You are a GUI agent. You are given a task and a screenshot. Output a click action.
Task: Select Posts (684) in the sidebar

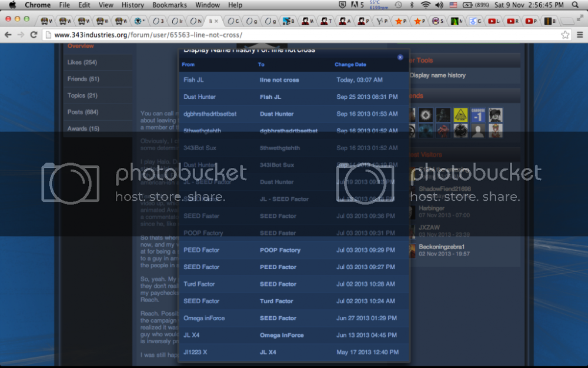pos(83,112)
